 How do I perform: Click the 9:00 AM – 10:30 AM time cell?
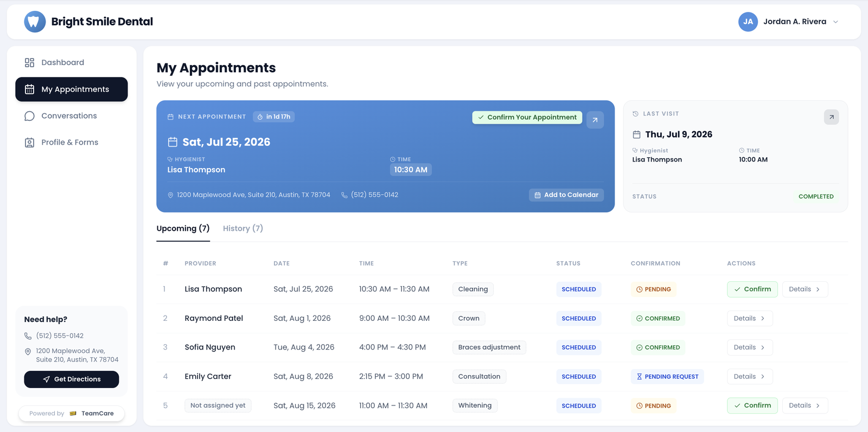pos(394,319)
